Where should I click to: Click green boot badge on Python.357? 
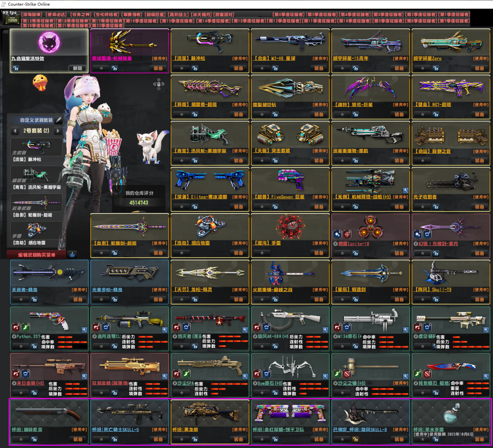[x=26, y=328]
